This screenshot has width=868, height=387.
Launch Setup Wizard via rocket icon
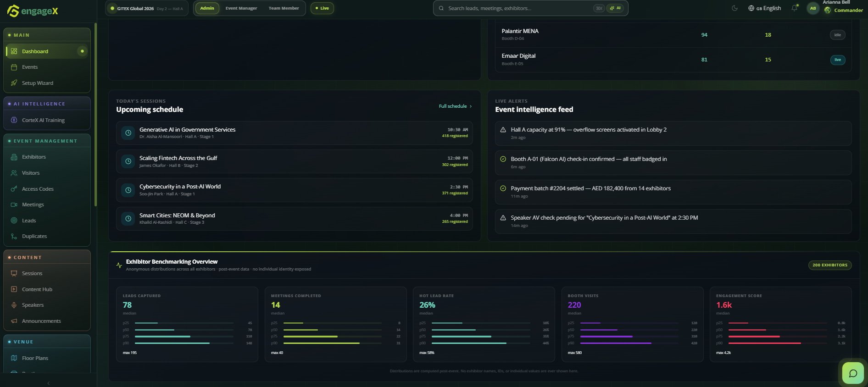tap(14, 83)
